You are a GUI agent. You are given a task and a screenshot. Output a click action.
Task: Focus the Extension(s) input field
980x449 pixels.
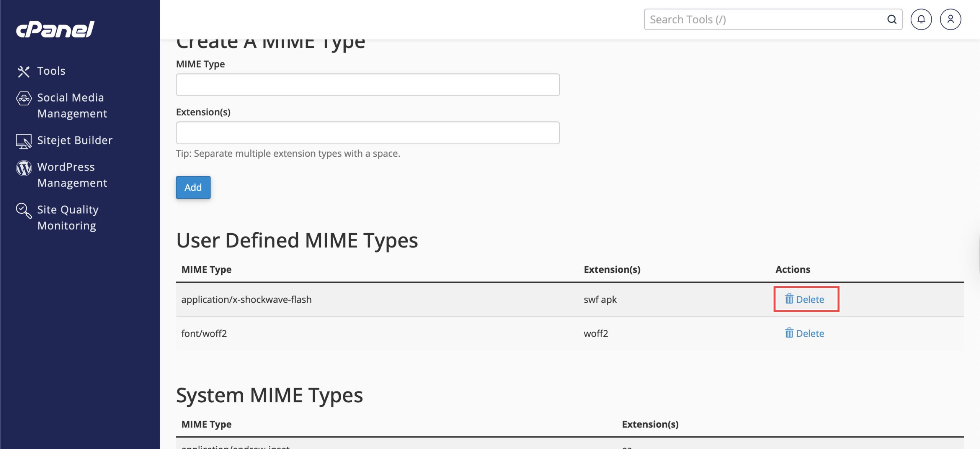(x=367, y=133)
